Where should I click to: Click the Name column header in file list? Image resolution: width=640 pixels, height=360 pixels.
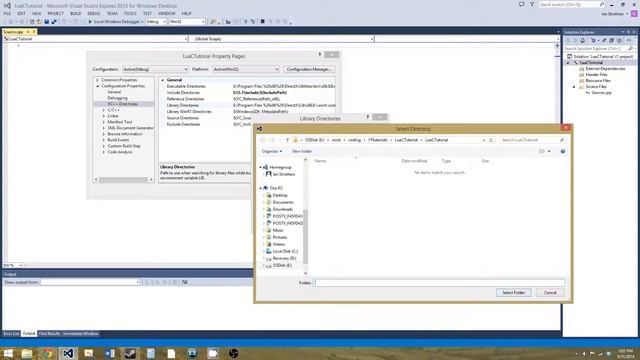(x=320, y=161)
